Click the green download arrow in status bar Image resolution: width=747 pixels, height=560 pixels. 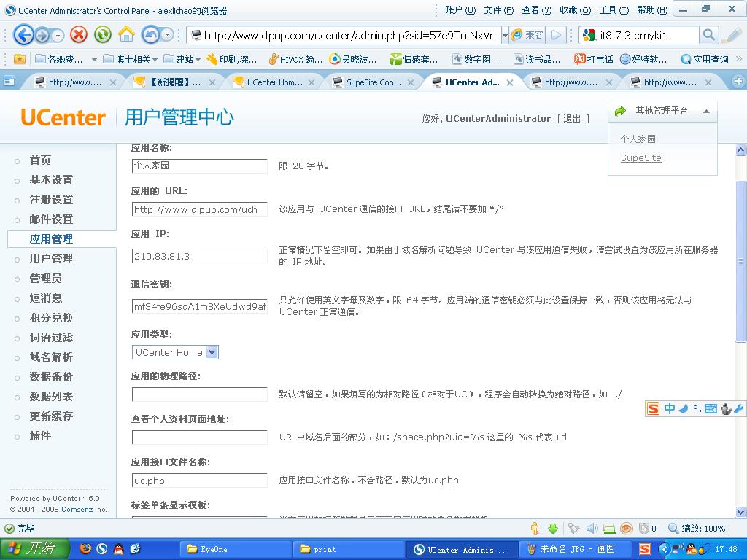[x=553, y=529]
